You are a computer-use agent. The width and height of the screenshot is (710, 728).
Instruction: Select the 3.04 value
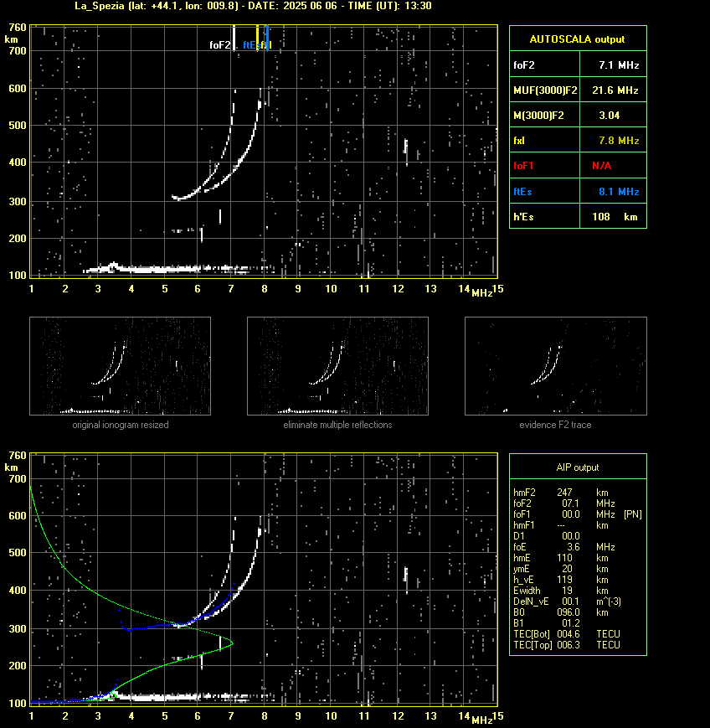(x=609, y=116)
